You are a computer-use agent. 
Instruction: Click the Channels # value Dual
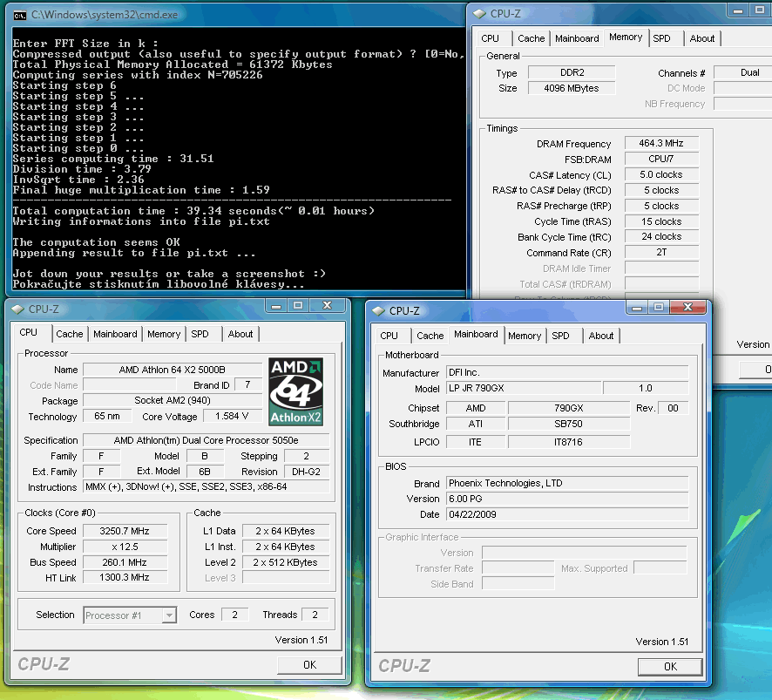743,73
